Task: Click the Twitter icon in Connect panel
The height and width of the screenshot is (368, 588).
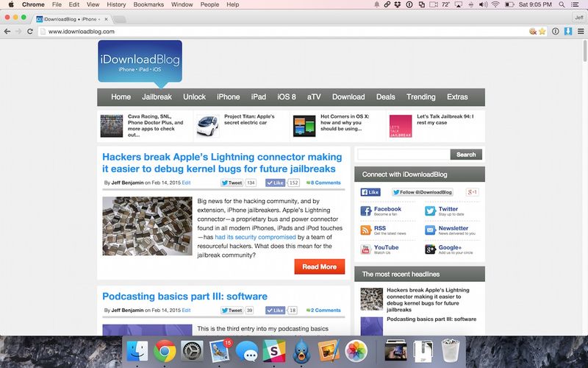Action: click(x=430, y=211)
